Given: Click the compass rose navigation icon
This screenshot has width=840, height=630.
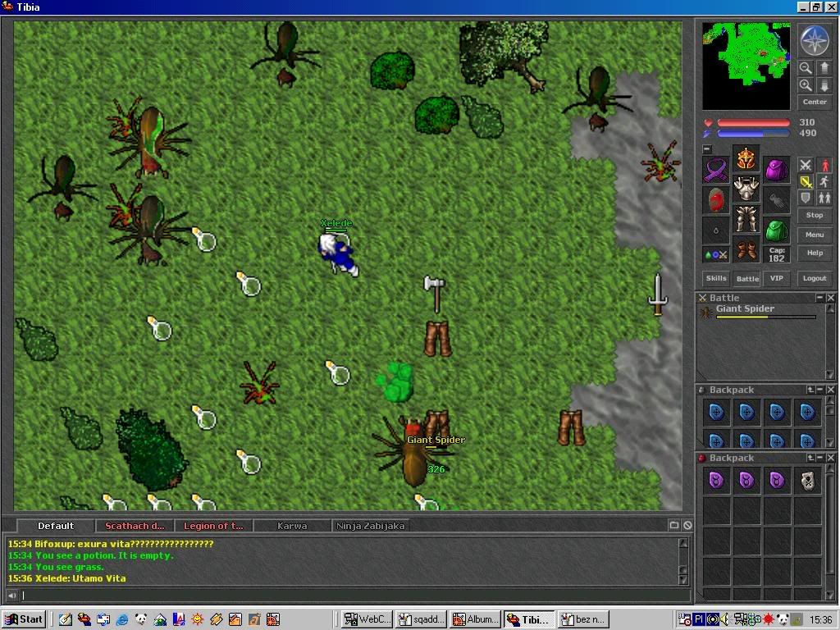Looking at the screenshot, I should tap(815, 41).
